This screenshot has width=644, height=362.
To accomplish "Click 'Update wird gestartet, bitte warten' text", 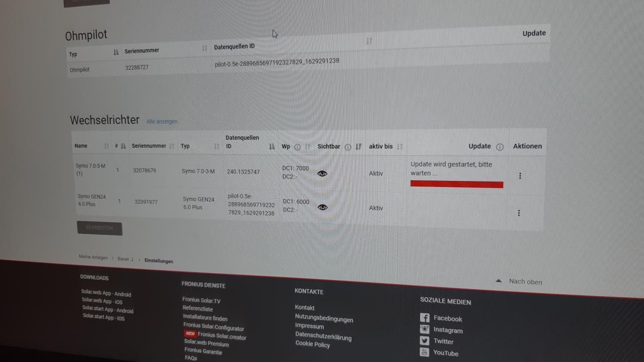I will tap(451, 168).
